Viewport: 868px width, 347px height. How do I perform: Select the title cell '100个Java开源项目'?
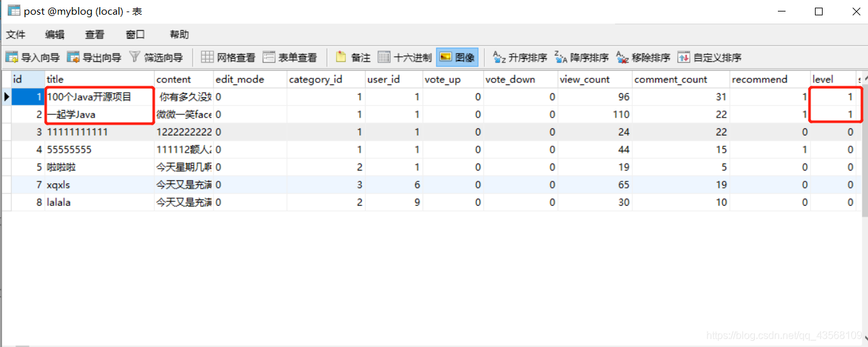99,97
